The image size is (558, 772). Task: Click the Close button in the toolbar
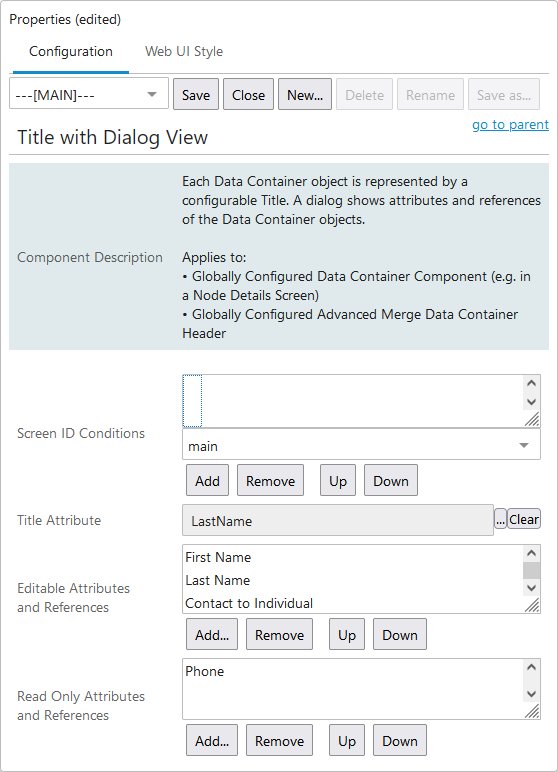click(248, 95)
